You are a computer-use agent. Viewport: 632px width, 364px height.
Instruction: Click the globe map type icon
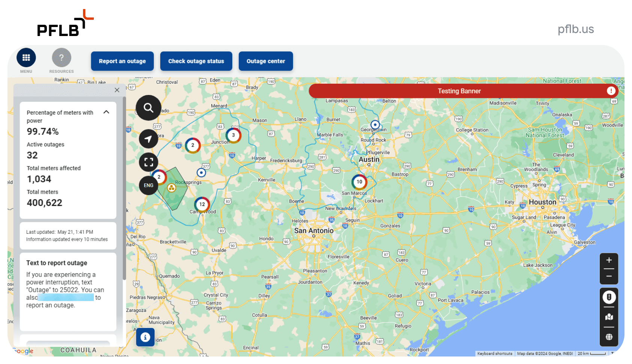[x=609, y=337]
